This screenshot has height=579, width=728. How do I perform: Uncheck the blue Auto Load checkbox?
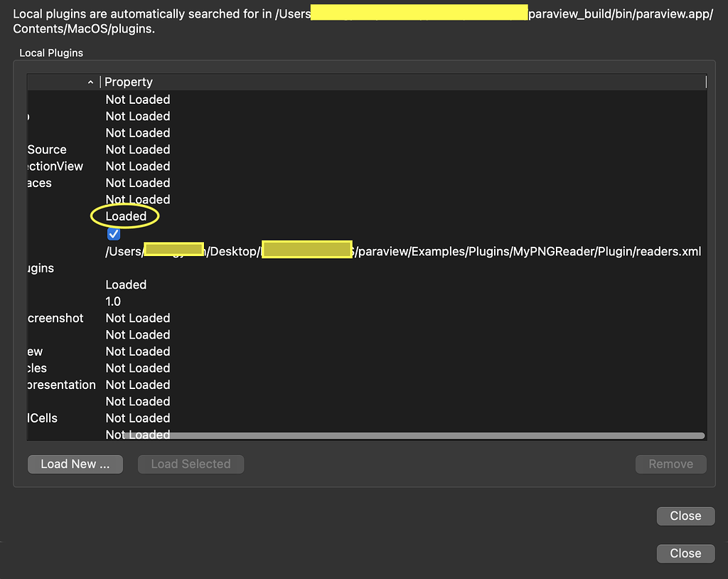[114, 233]
